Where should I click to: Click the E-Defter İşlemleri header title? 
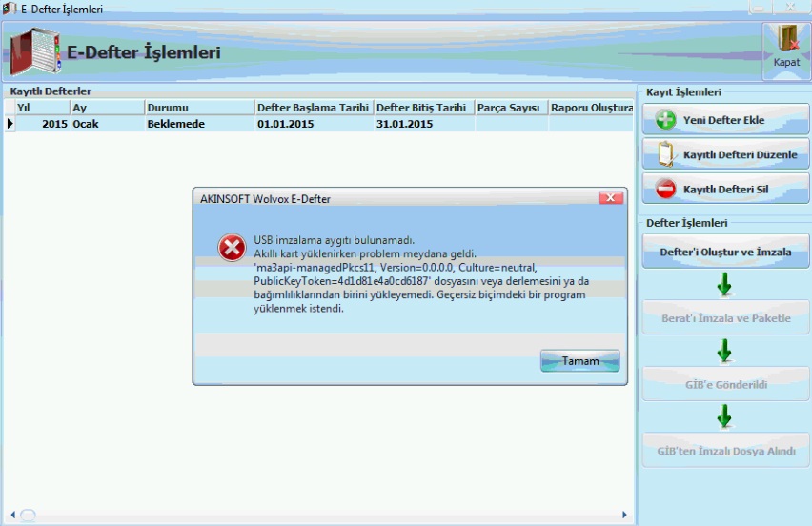tap(144, 52)
